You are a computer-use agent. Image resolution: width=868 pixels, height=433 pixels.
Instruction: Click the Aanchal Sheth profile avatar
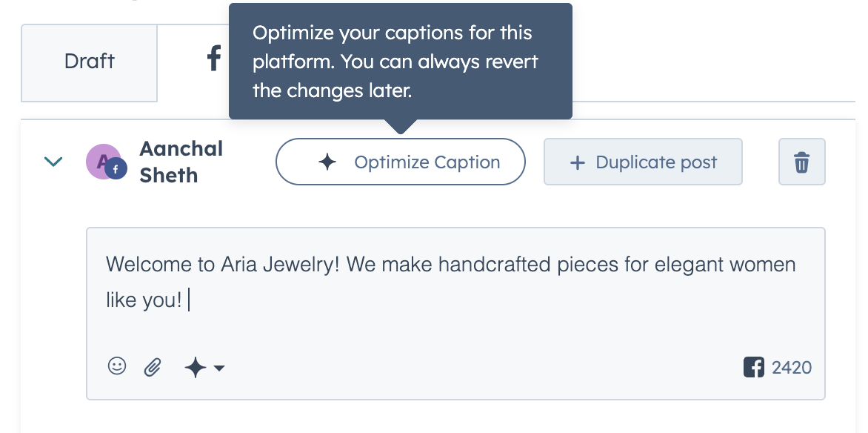(x=104, y=162)
